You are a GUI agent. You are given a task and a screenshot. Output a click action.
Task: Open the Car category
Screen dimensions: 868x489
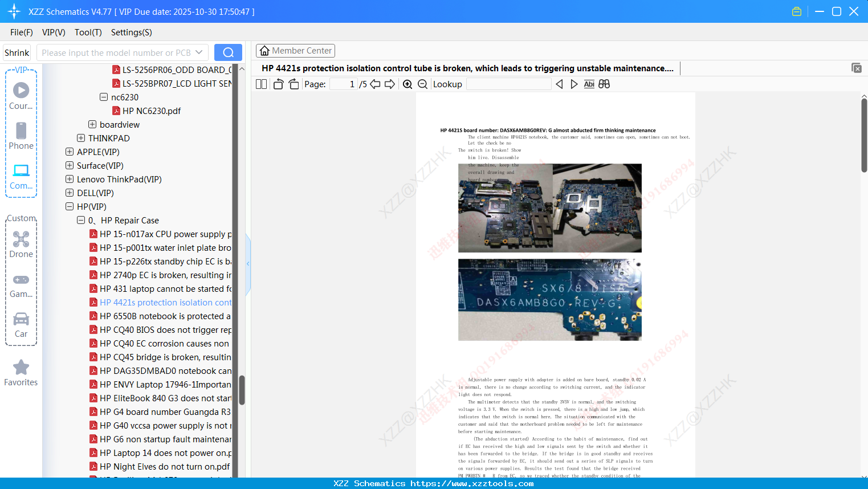coord(21,325)
